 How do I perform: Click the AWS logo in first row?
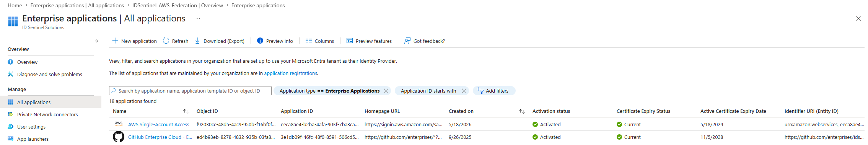119,124
